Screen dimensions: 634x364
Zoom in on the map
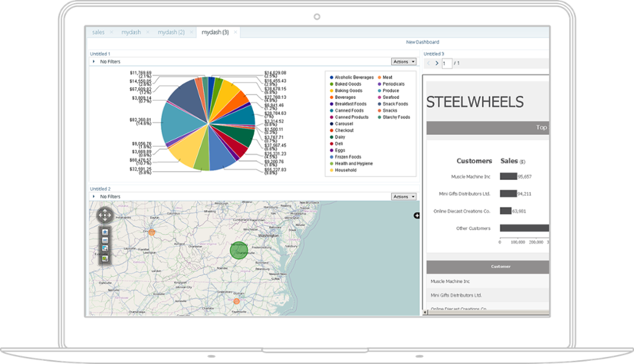pyautogui.click(x=105, y=231)
